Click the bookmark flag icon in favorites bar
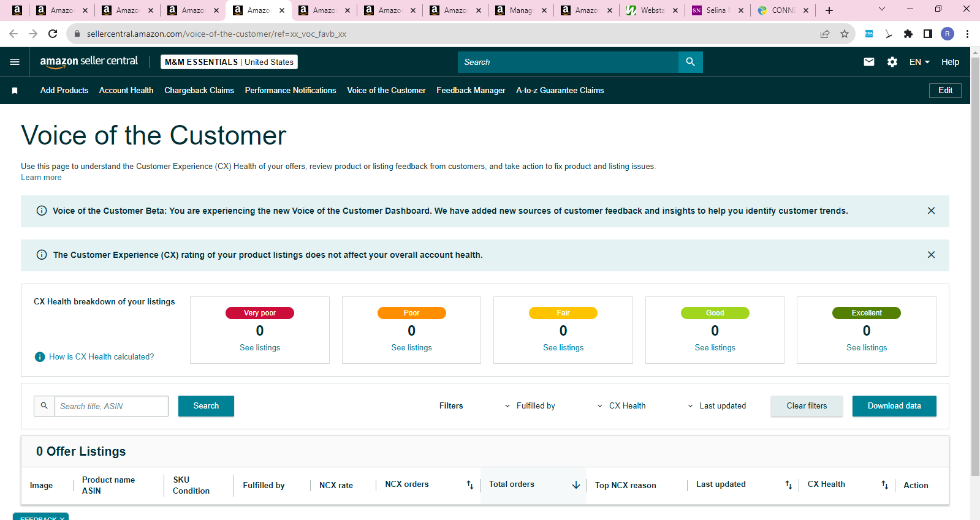Image resolution: width=980 pixels, height=520 pixels. tap(15, 91)
